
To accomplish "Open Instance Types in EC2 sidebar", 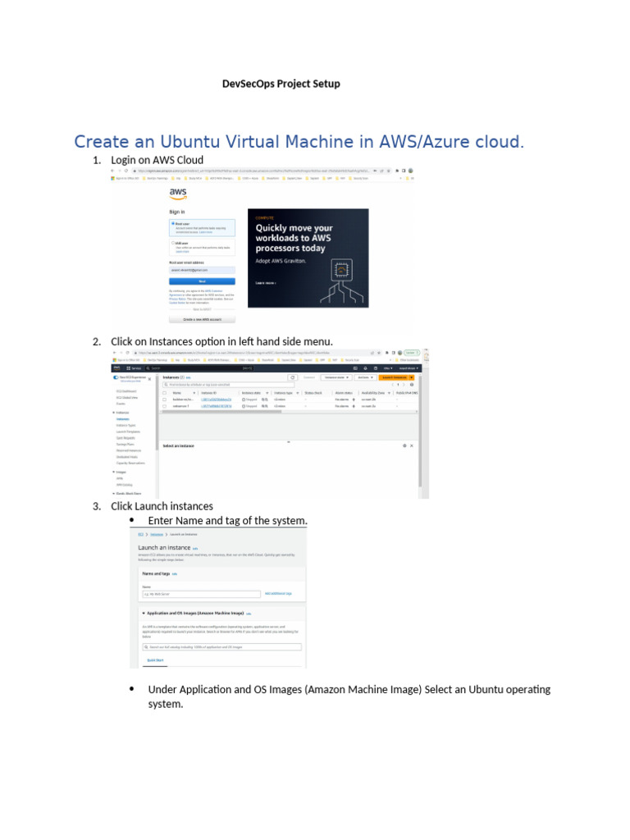I will click(x=126, y=426).
